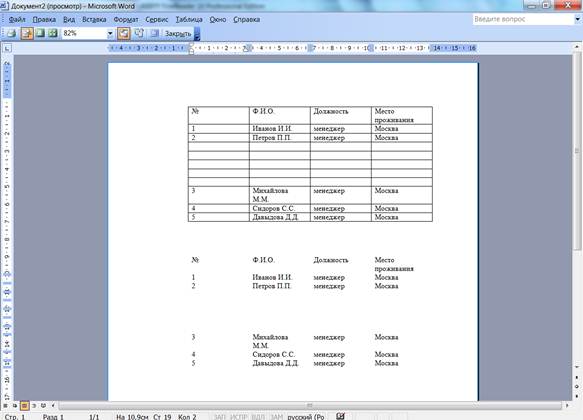Expand the toolbar options chevron beside Закрыть
The image size is (583, 420).
coord(197,33)
